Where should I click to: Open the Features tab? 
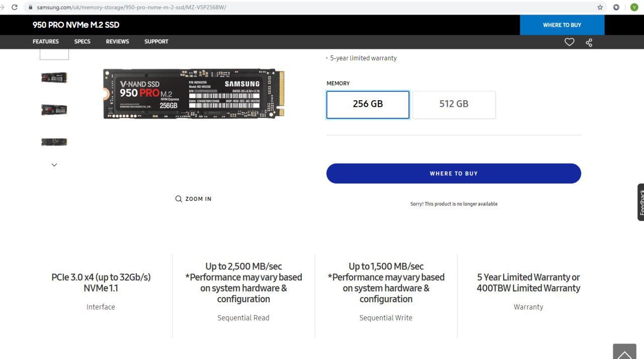(x=46, y=42)
